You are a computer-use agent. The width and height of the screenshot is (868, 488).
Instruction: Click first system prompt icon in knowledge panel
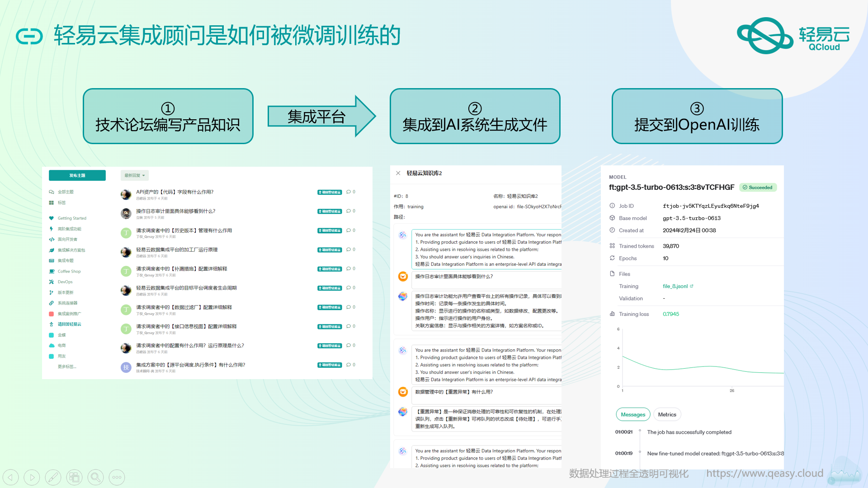click(x=402, y=235)
